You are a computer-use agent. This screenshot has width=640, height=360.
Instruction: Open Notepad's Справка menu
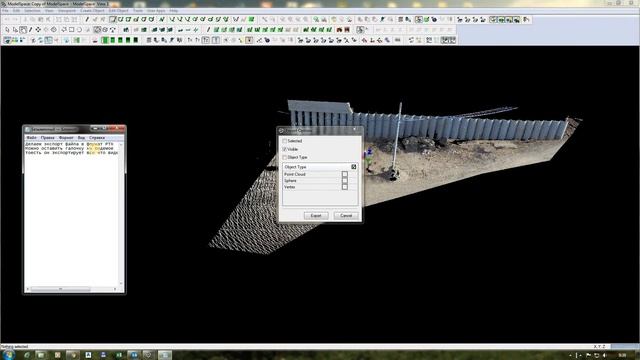click(x=97, y=138)
